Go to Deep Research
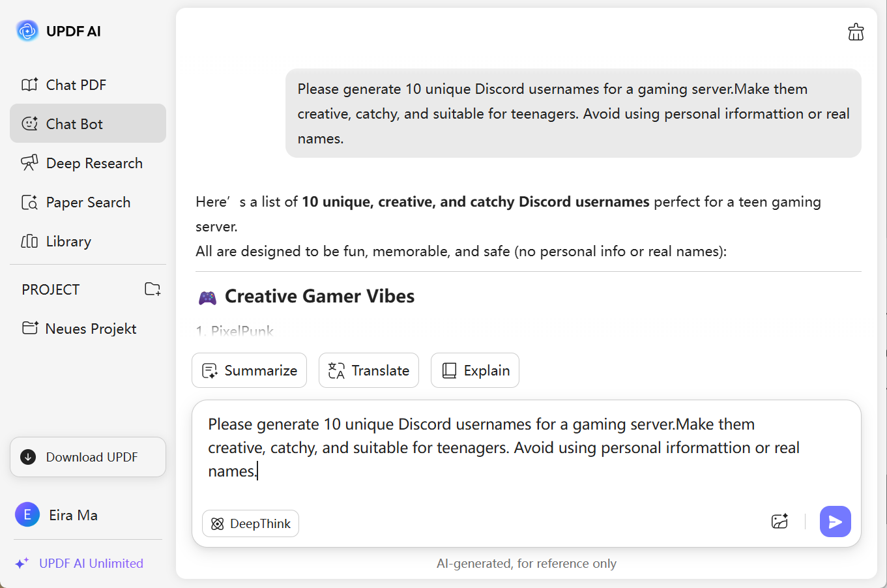 (x=94, y=163)
